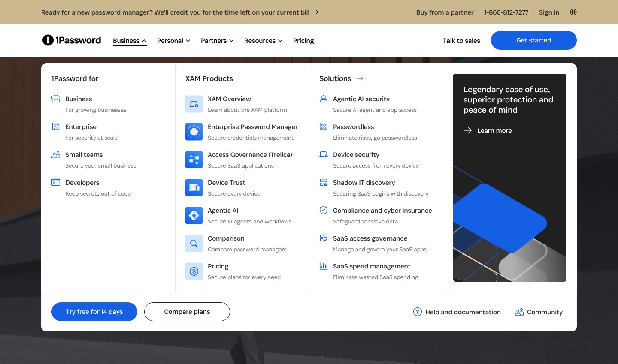Click the Developers terminal icon
Screen dimensions: 618x364
tap(56, 182)
